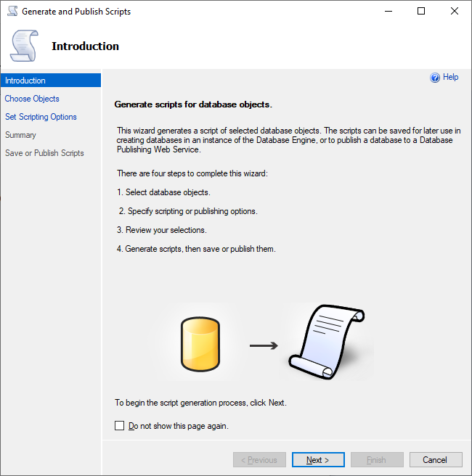
Task: Open the Help link text
Action: pyautogui.click(x=450, y=78)
